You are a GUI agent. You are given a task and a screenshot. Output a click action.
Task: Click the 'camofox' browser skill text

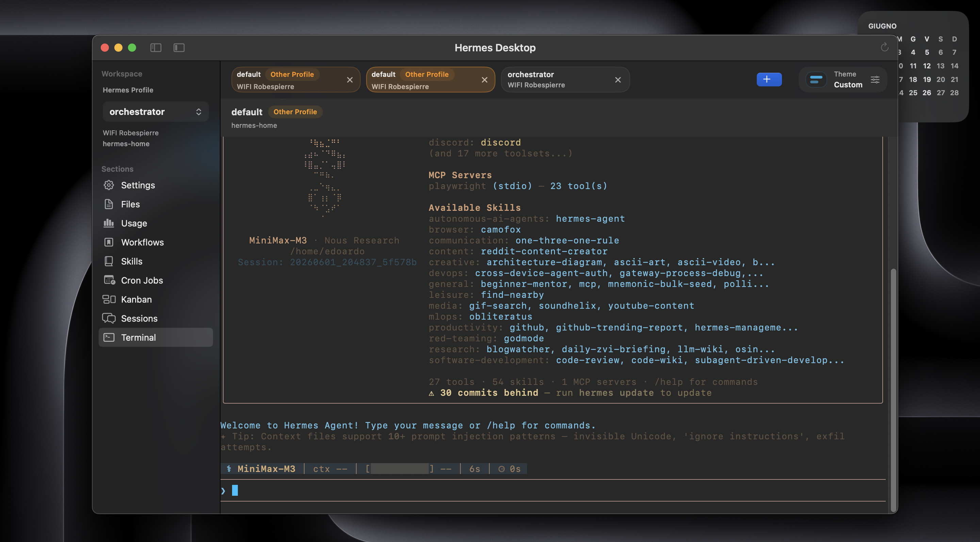click(x=501, y=230)
